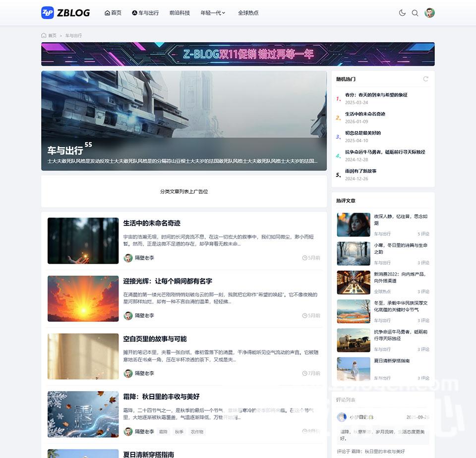Image resolution: width=476 pixels, height=458 pixels.
Task: Open 夜深人静，忆往昔，思念如潮 hot-comment article
Action: point(401,220)
